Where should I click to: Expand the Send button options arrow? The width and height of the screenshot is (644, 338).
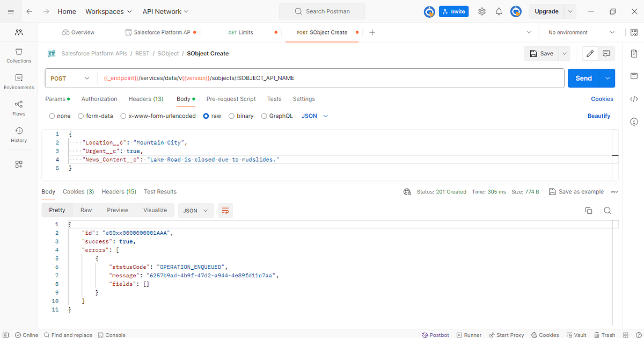(x=608, y=78)
